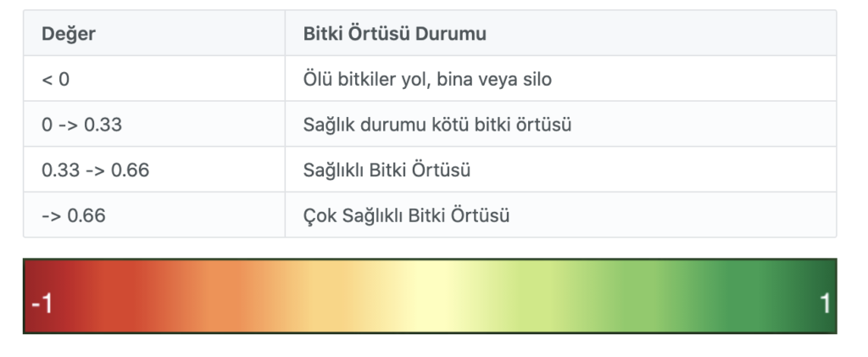Click the "-1" label on gradient bar
868x357 pixels.
click(x=42, y=304)
